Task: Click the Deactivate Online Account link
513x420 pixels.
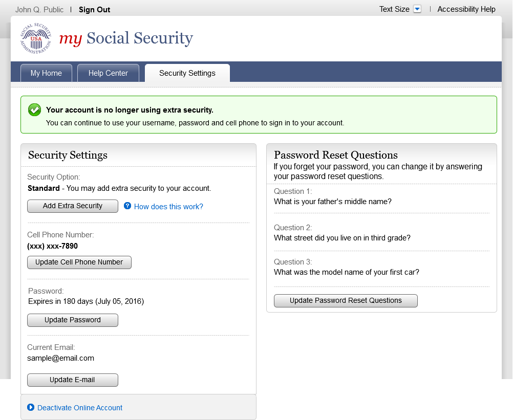Action: [x=80, y=408]
